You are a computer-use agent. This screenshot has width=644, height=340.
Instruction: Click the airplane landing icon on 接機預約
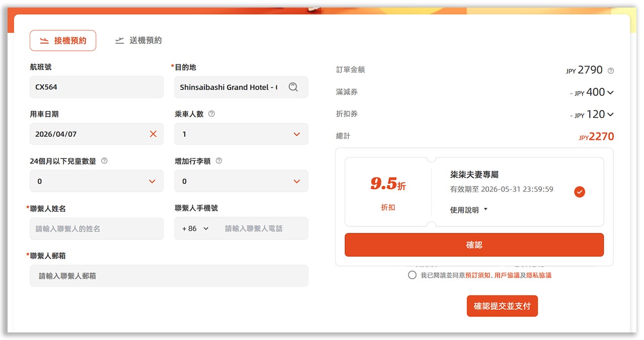coord(44,41)
